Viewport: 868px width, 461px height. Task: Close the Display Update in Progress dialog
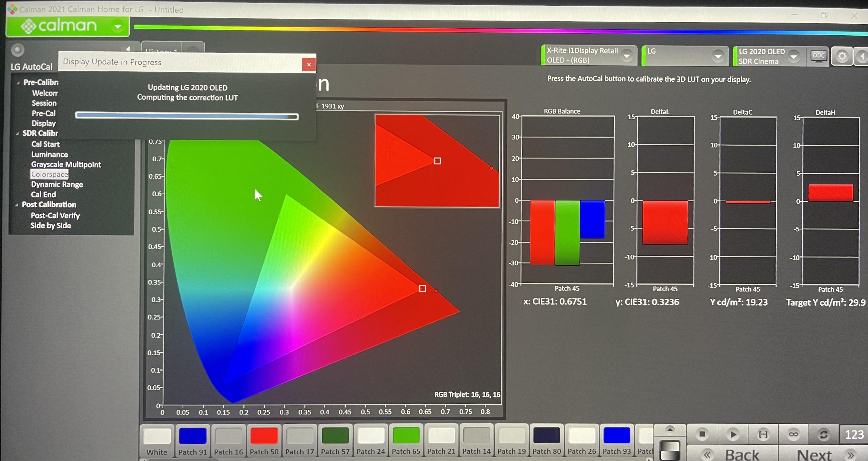pos(309,64)
